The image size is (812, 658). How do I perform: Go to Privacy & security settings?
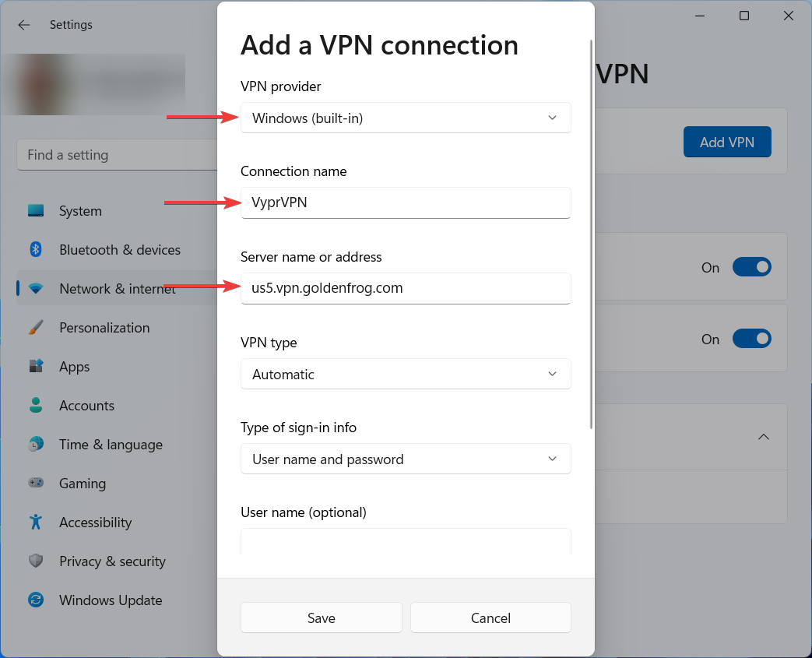click(x=112, y=561)
